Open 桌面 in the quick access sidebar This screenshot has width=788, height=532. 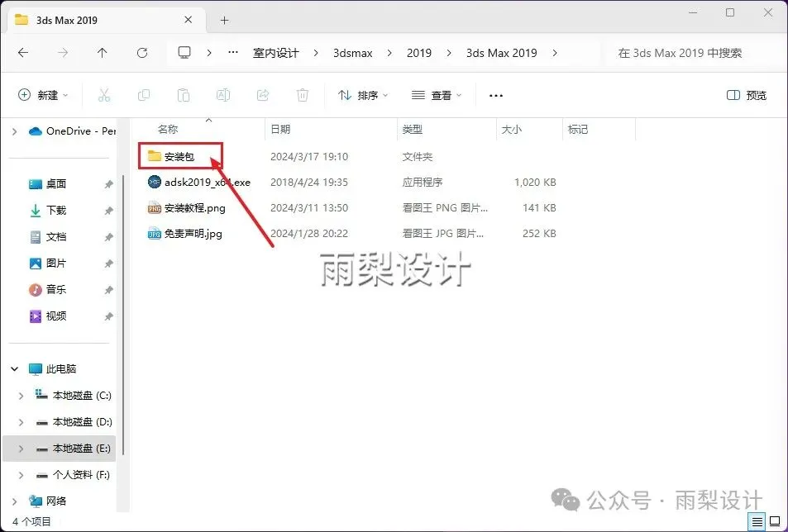click(x=56, y=184)
